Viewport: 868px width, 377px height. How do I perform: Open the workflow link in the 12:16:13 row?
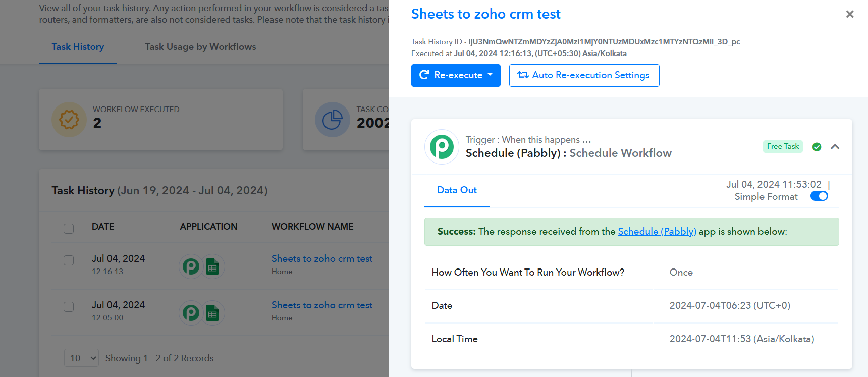click(x=322, y=259)
